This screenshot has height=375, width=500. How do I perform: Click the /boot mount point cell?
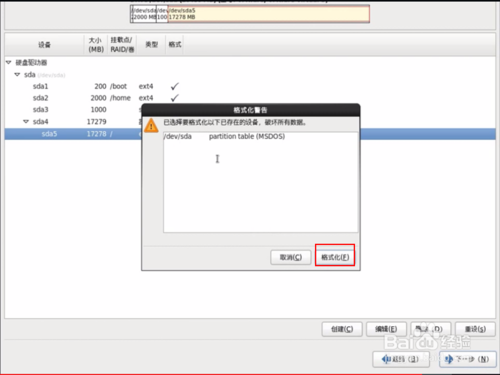point(119,86)
